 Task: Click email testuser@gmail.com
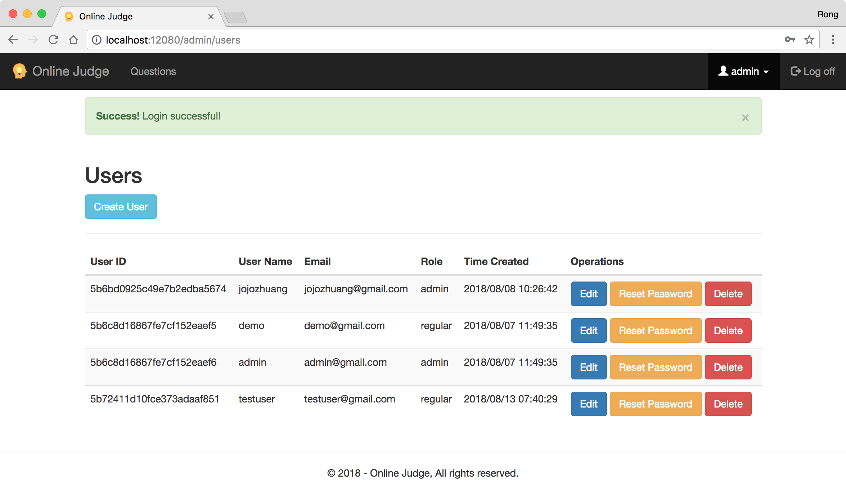coord(350,399)
